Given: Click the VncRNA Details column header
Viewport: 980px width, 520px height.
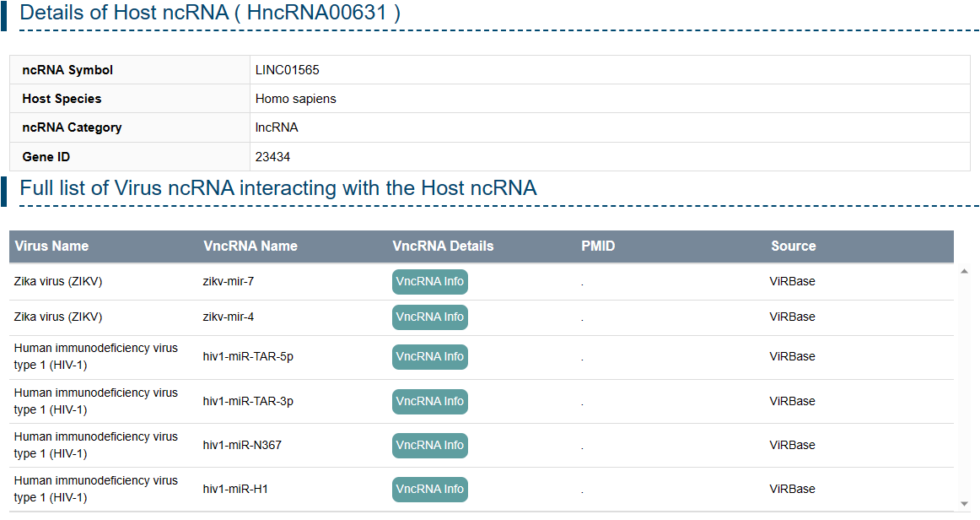Looking at the screenshot, I should click(x=443, y=246).
